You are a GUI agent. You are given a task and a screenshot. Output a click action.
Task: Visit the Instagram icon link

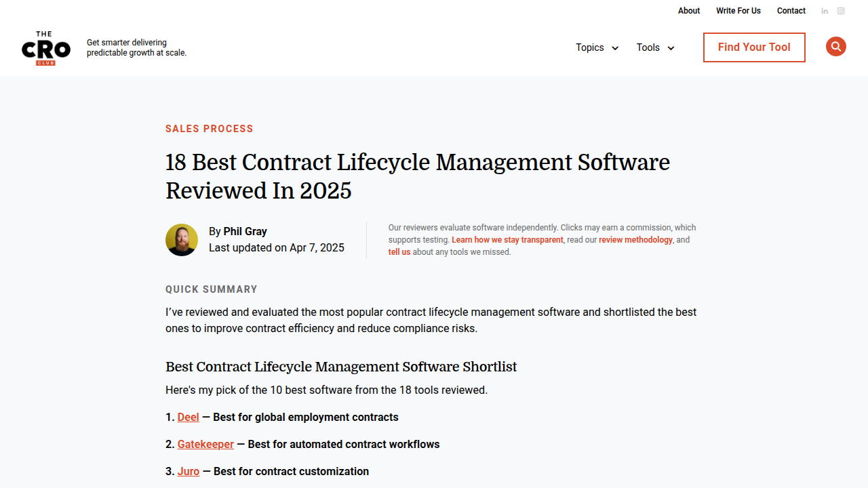(841, 11)
